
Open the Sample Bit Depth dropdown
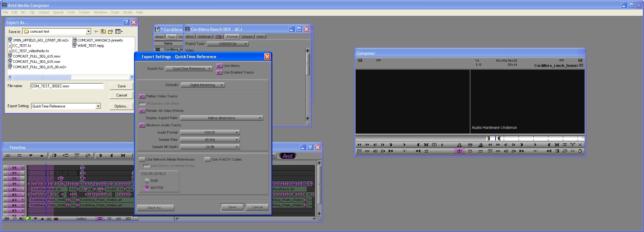(210, 147)
